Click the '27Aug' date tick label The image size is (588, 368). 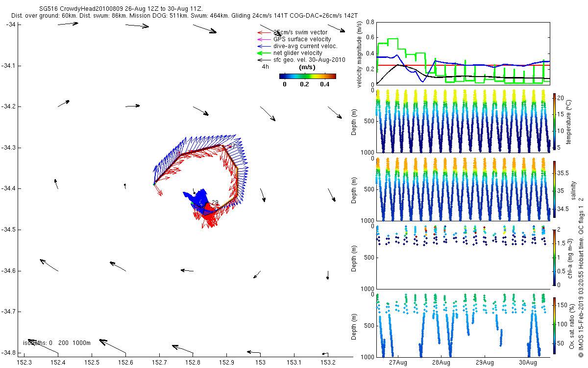click(397, 362)
